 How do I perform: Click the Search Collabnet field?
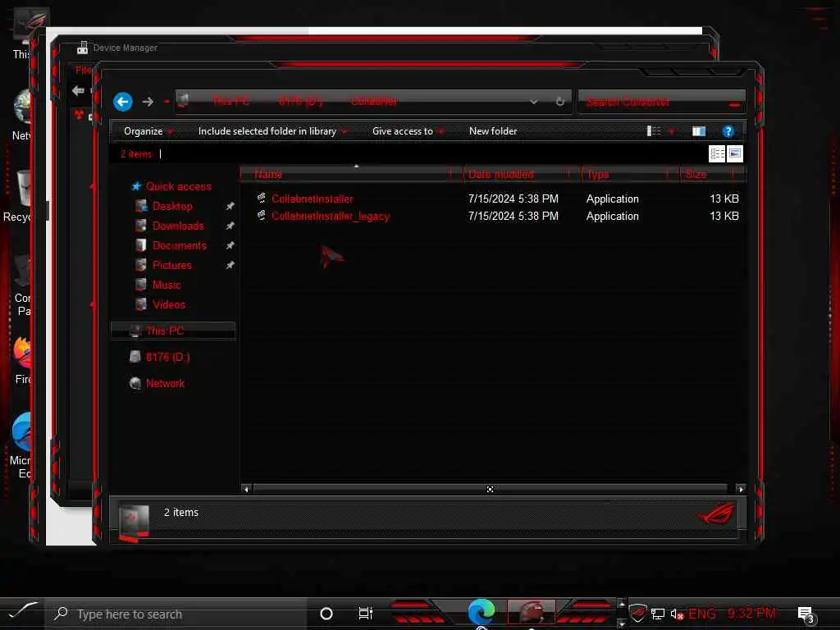[x=661, y=101]
